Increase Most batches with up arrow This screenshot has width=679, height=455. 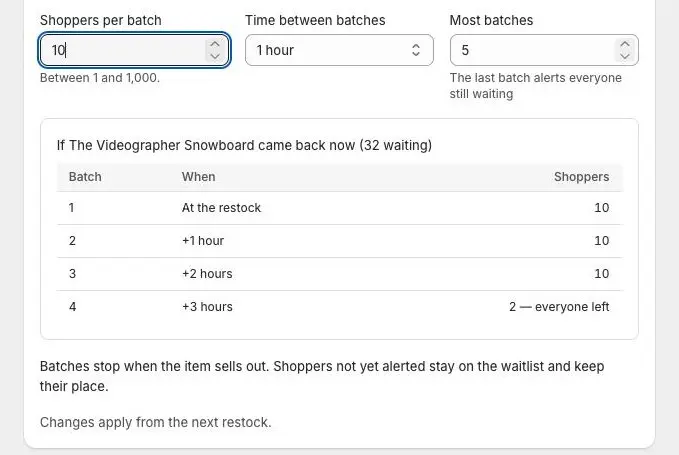(x=624, y=44)
